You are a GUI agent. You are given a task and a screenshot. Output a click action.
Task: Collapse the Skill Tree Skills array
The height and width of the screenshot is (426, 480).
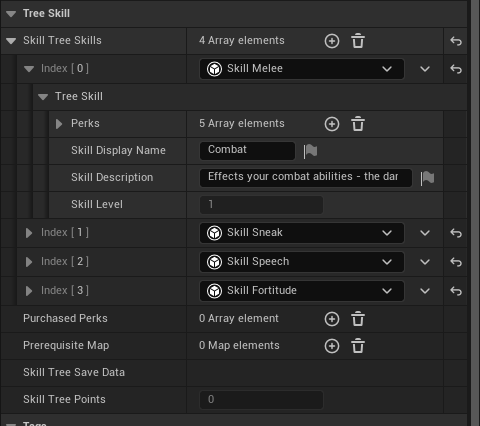(11, 41)
